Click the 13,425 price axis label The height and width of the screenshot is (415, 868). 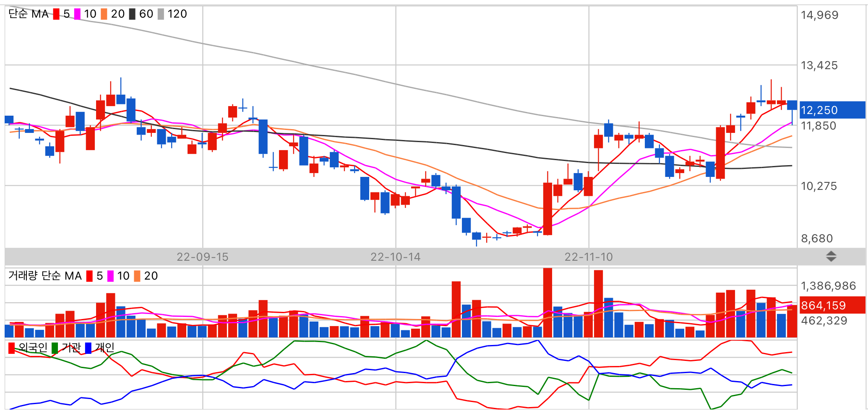819,65
